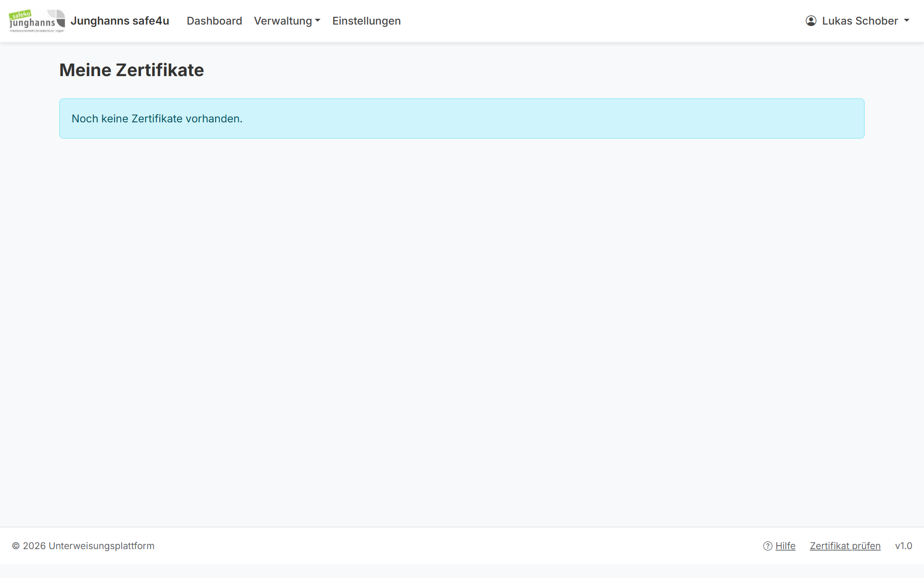
Task: Click the user avatar icon beside Lukas Schober
Action: [811, 21]
